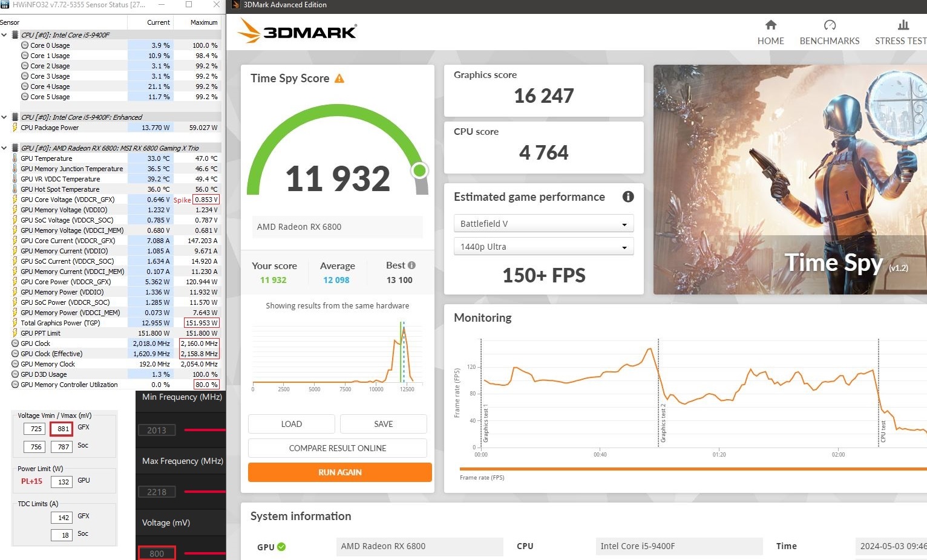The height and width of the screenshot is (560, 927).
Task: Collapse the CPU Intel Core i5-9400F sensor group
Action: 4,35
